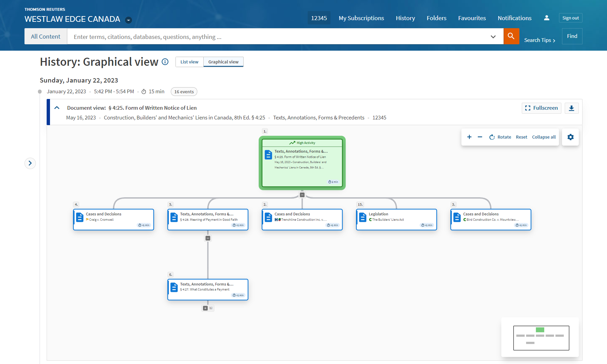
Task: Click the 12345 client ID button
Action: pos(319,18)
